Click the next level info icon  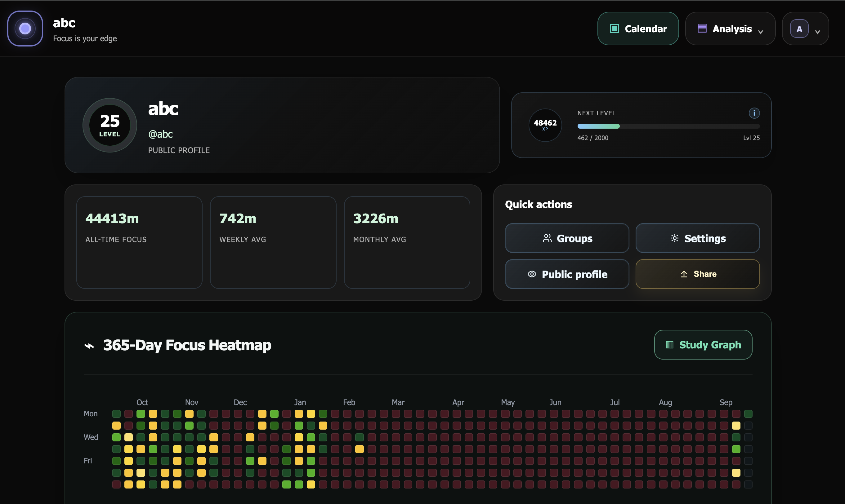pos(754,113)
